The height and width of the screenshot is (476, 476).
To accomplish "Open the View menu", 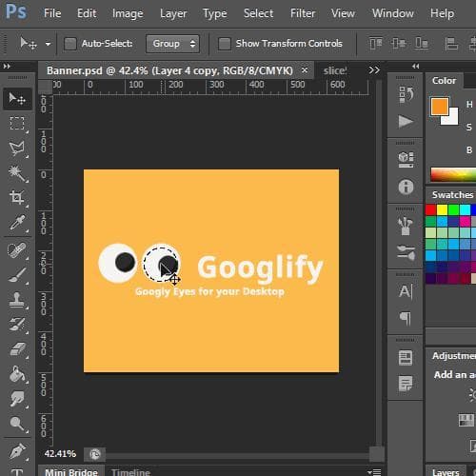I will click(x=343, y=13).
